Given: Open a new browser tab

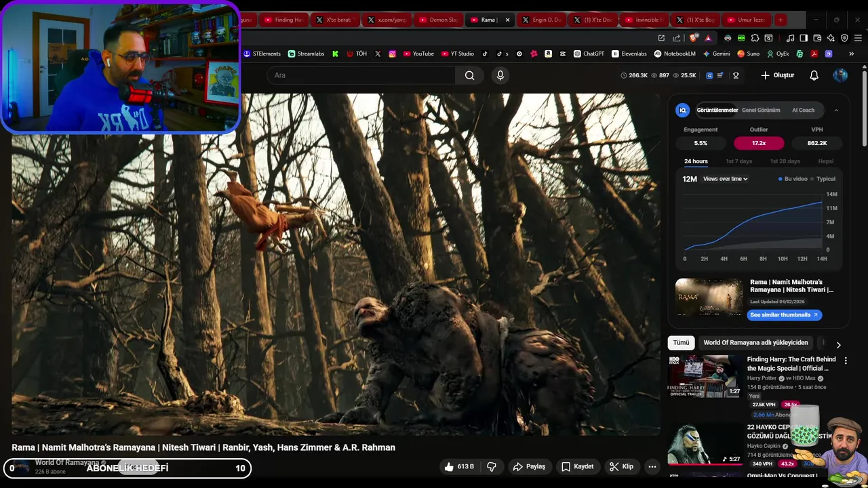Looking at the screenshot, I should click(x=781, y=20).
